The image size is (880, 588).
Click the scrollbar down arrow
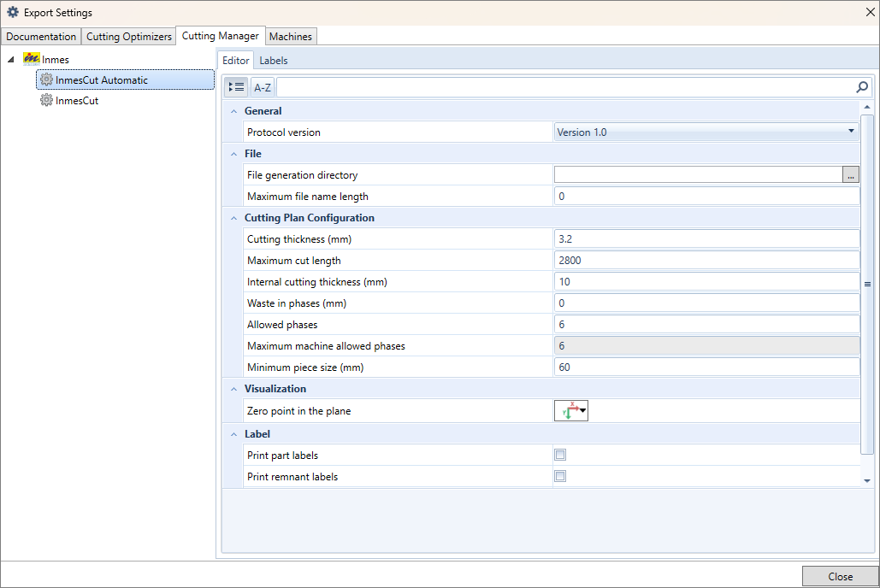click(x=867, y=481)
